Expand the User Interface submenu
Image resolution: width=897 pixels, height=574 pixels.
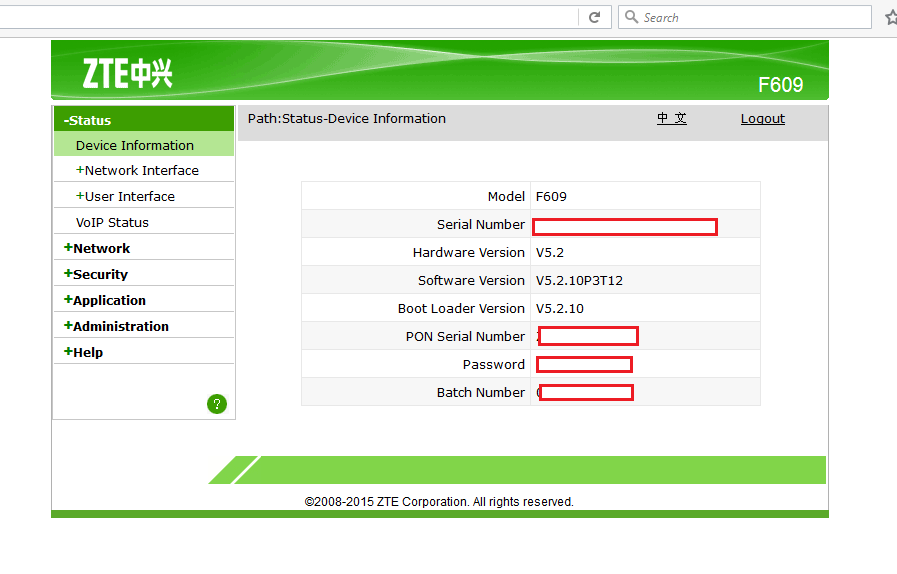tap(125, 196)
